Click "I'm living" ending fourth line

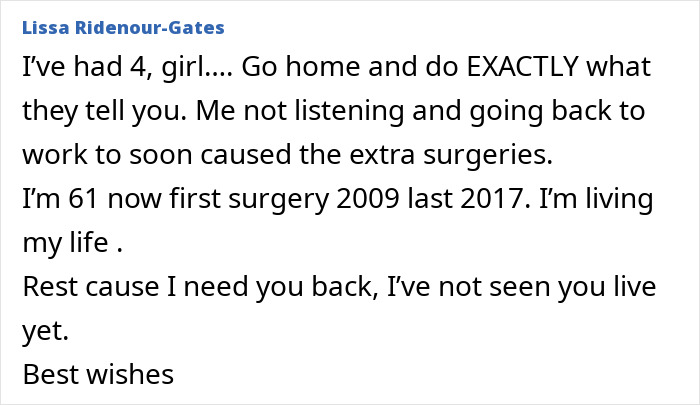tap(596, 200)
